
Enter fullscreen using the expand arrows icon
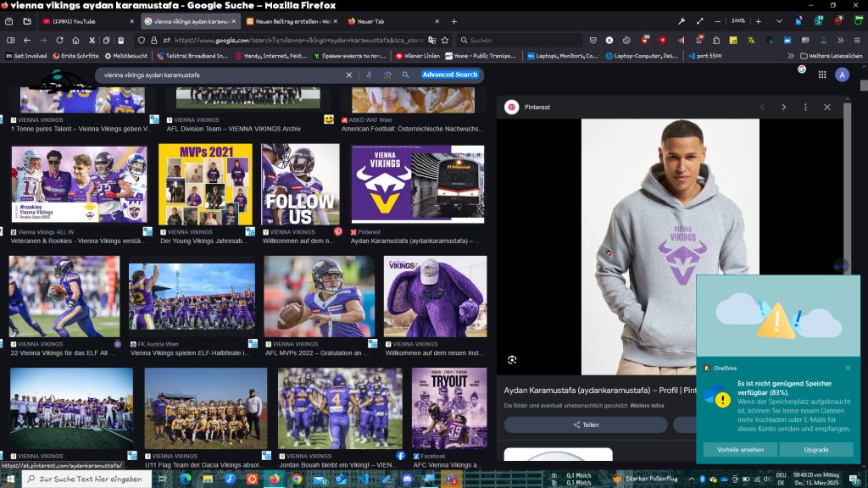[x=699, y=21]
